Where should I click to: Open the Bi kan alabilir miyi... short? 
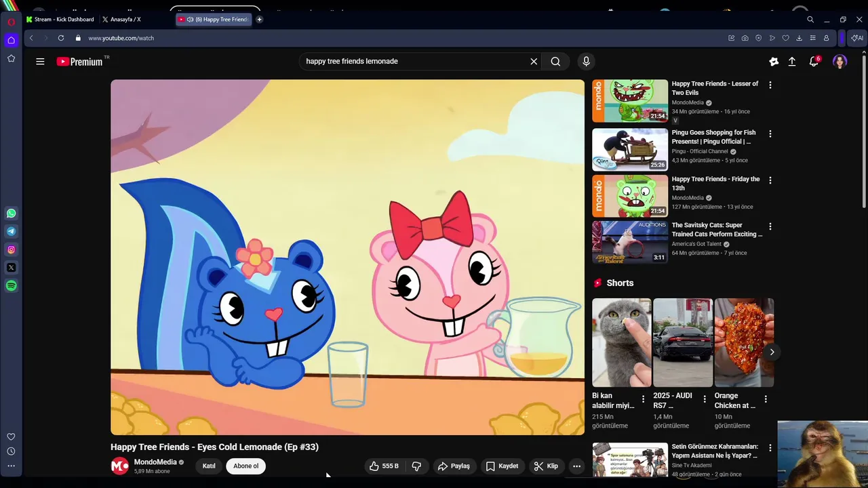(621, 342)
